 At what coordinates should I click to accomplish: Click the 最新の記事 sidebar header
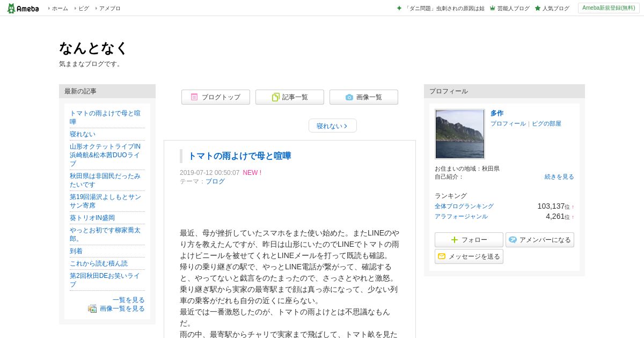(107, 91)
